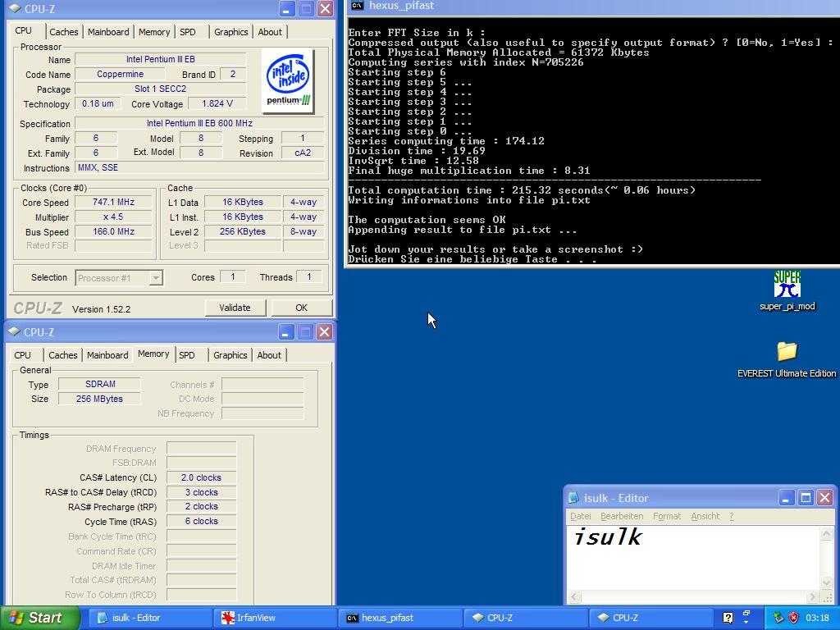
Task: Click the help question mark tray icon
Action: (728, 618)
